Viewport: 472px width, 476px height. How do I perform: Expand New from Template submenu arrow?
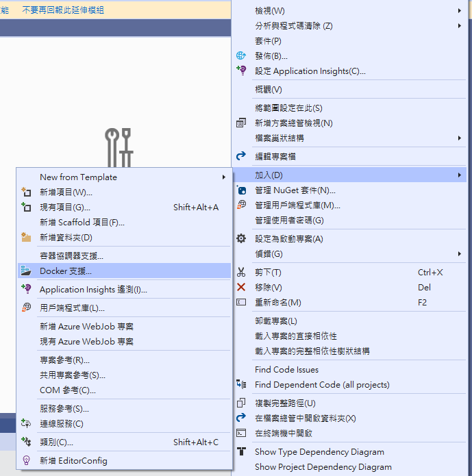click(x=224, y=177)
